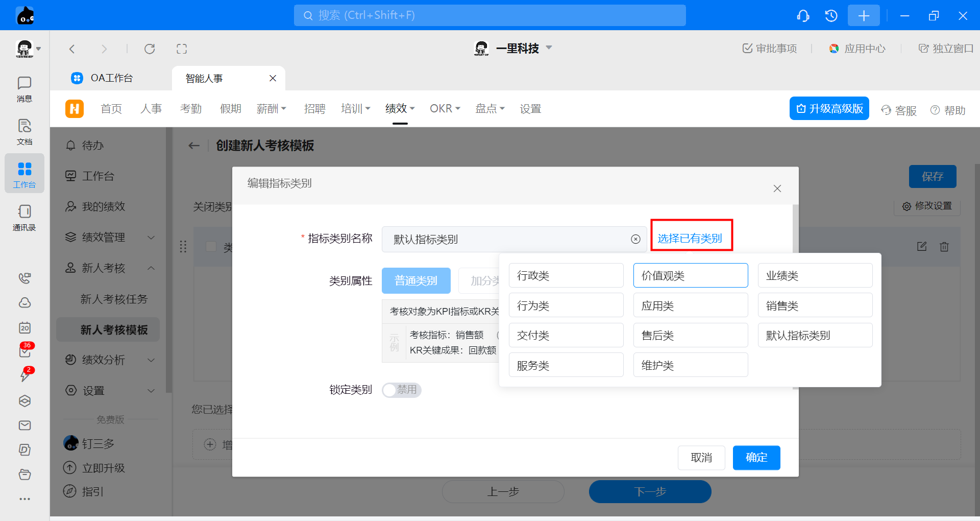
Task: Toggle the 锁定类别 lock switch
Action: [x=401, y=390]
